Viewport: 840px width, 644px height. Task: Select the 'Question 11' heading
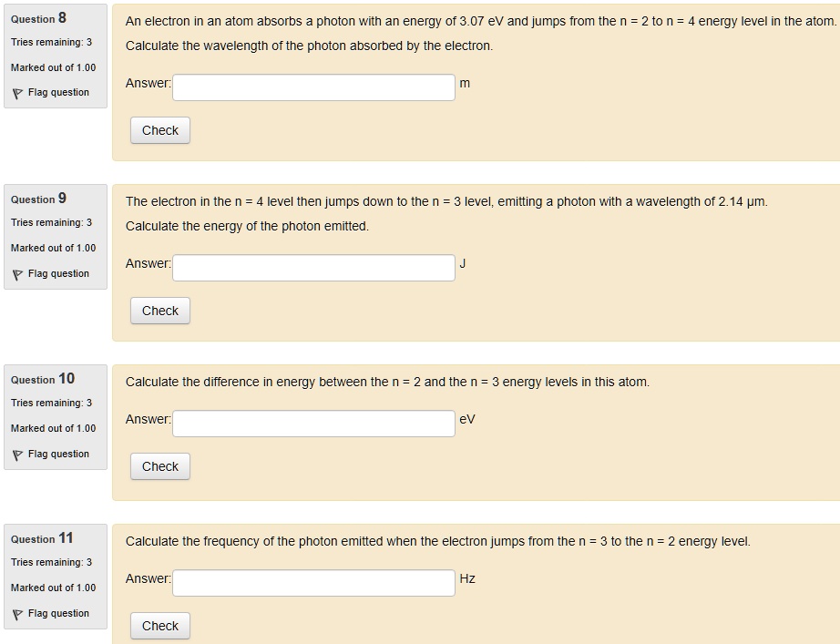point(42,538)
